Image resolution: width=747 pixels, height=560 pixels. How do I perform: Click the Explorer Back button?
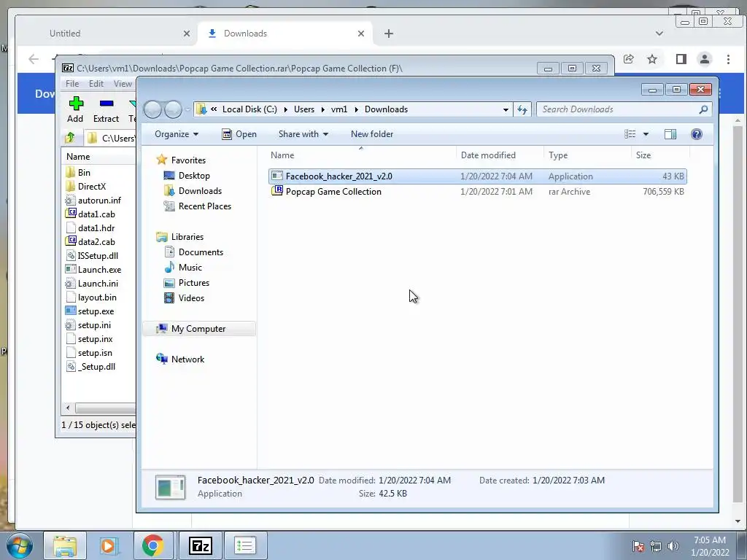coord(152,109)
